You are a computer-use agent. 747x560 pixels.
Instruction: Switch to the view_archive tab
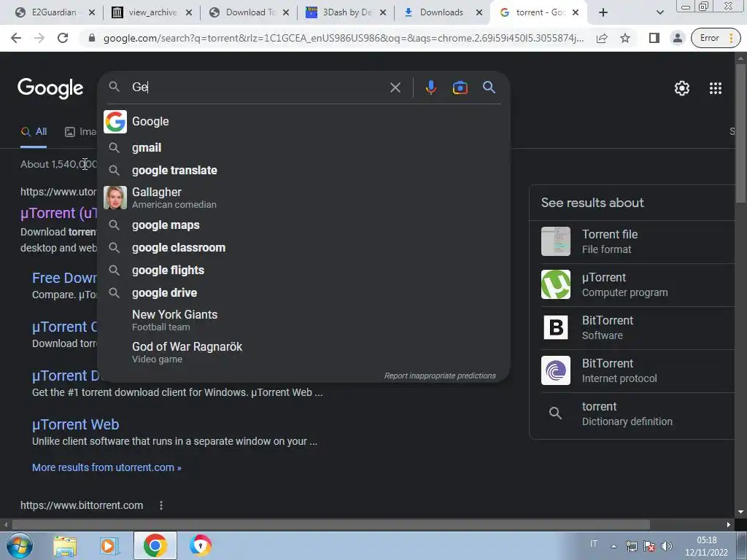point(151,12)
